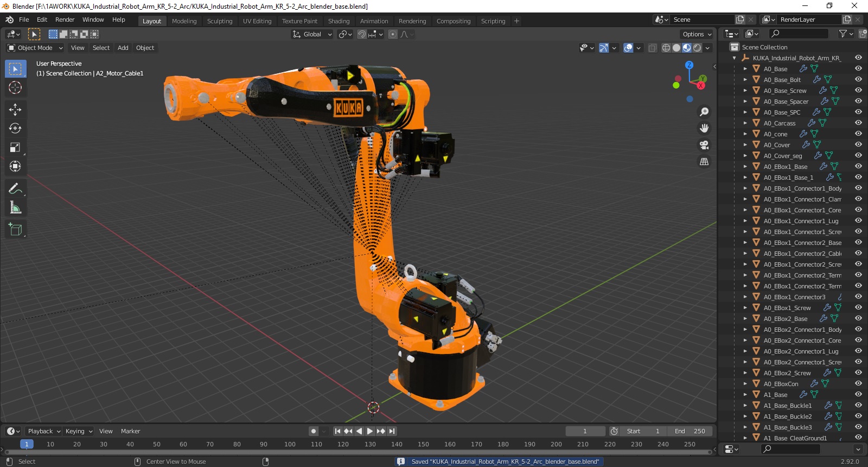The image size is (868, 467).
Task: Activate the Select Box tool
Action: pyautogui.click(x=15, y=68)
